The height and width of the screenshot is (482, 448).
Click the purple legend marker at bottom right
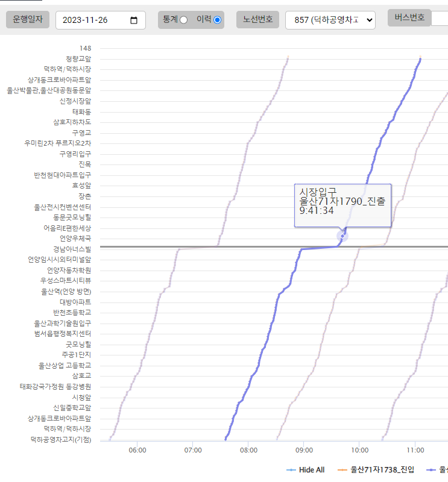[x=432, y=469]
